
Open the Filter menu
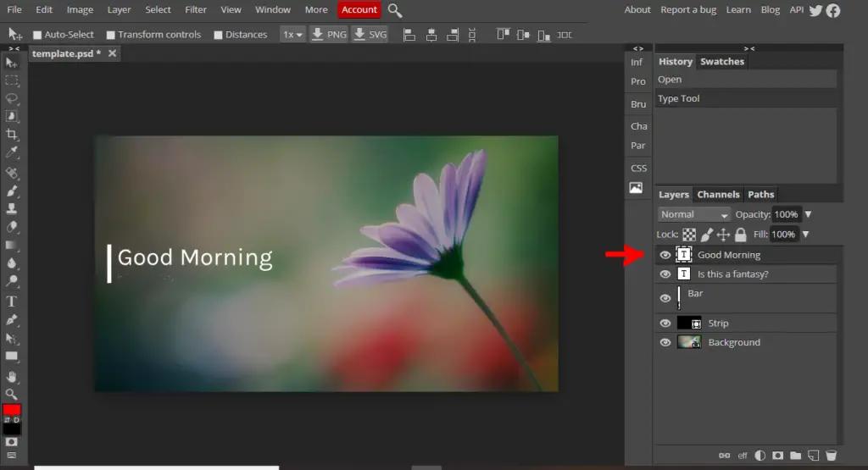[196, 9]
